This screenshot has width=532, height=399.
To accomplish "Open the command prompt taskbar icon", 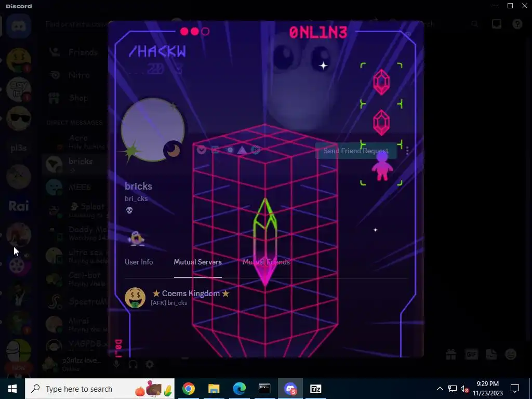I will pyautogui.click(x=264, y=389).
